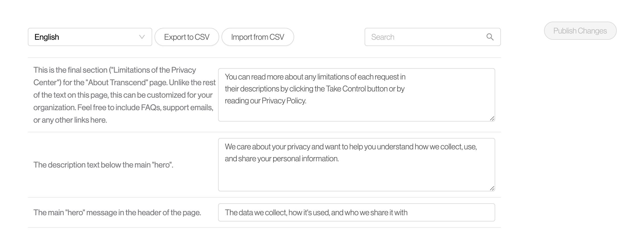Screen dimensions: 644x230
Task: Click "and share your personal information" line
Action: coord(282,159)
